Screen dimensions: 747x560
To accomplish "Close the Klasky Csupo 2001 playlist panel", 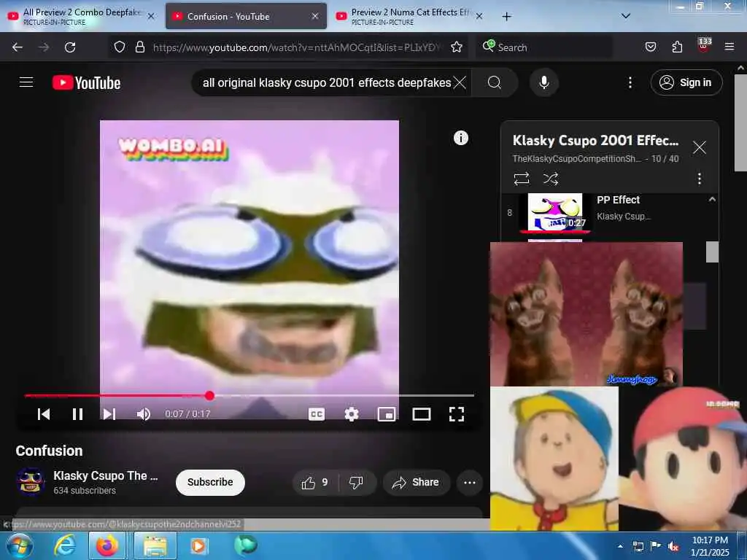I will pos(699,147).
